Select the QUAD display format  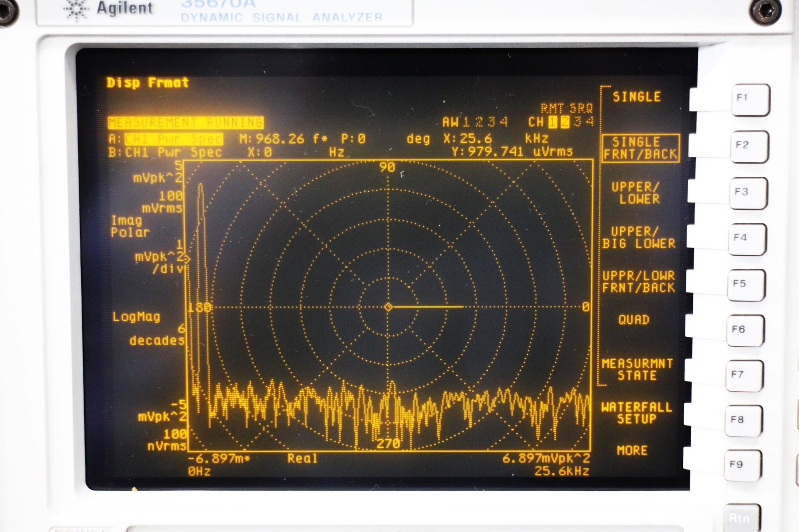(x=634, y=320)
